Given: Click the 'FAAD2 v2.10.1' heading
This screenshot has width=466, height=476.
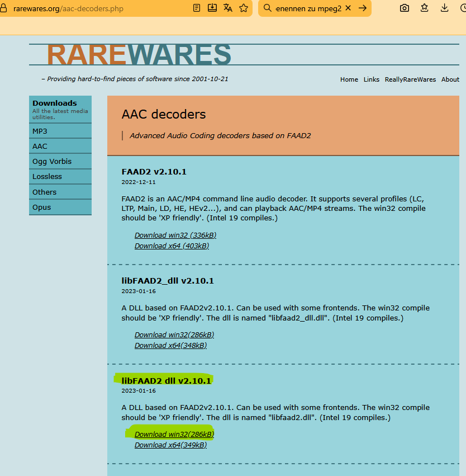Looking at the screenshot, I should (x=154, y=172).
